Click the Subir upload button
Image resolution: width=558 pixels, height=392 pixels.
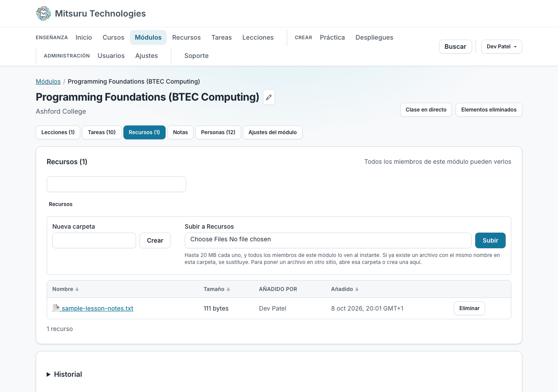(x=490, y=240)
